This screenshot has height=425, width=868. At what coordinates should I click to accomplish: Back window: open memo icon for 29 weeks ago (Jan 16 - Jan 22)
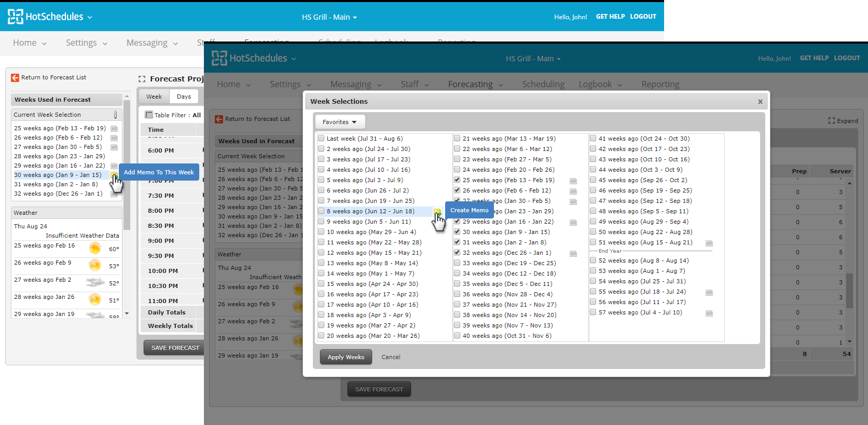[114, 166]
